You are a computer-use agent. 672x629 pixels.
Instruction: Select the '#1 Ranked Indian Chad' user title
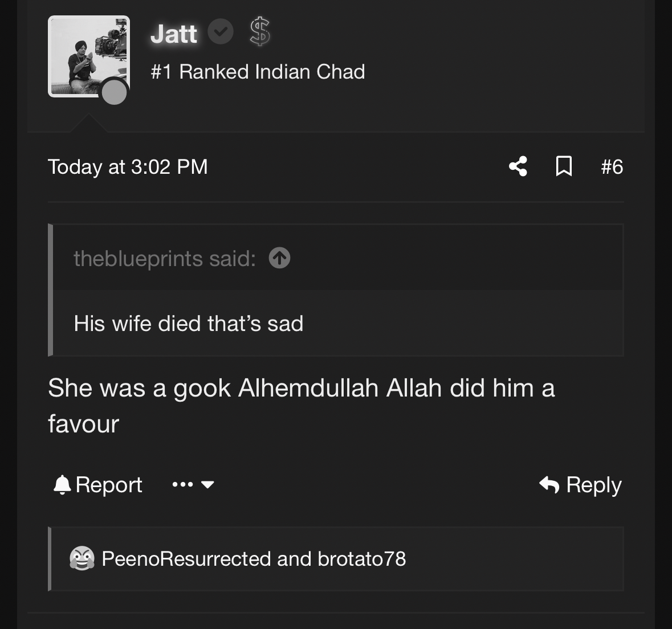(258, 72)
